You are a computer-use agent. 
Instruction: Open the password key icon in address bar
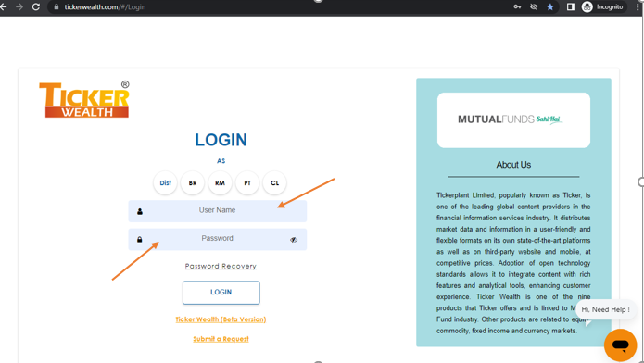click(517, 7)
